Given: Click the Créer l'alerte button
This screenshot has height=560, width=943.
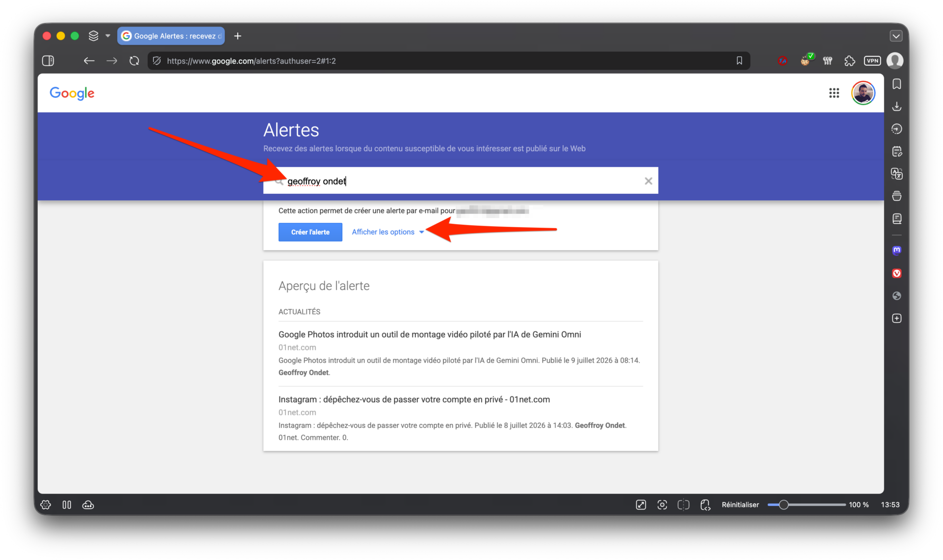Looking at the screenshot, I should point(310,232).
